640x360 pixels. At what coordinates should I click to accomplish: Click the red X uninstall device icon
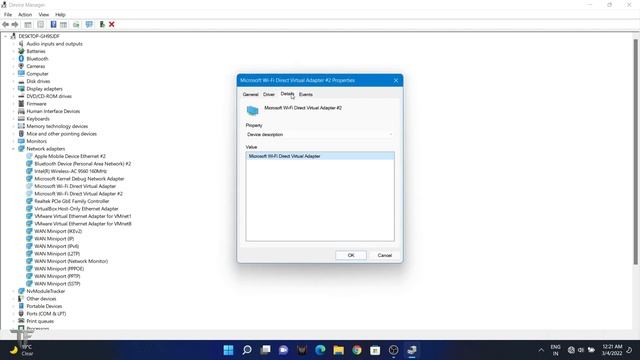(111, 25)
